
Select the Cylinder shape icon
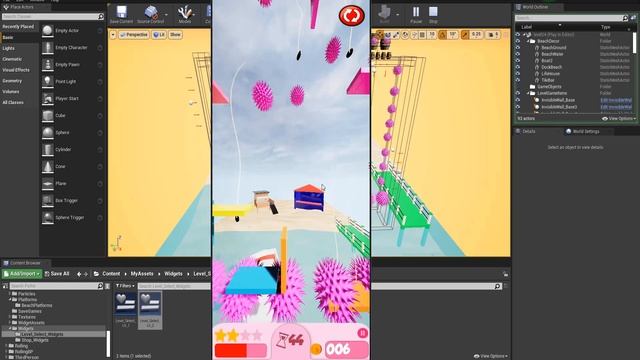pos(48,150)
